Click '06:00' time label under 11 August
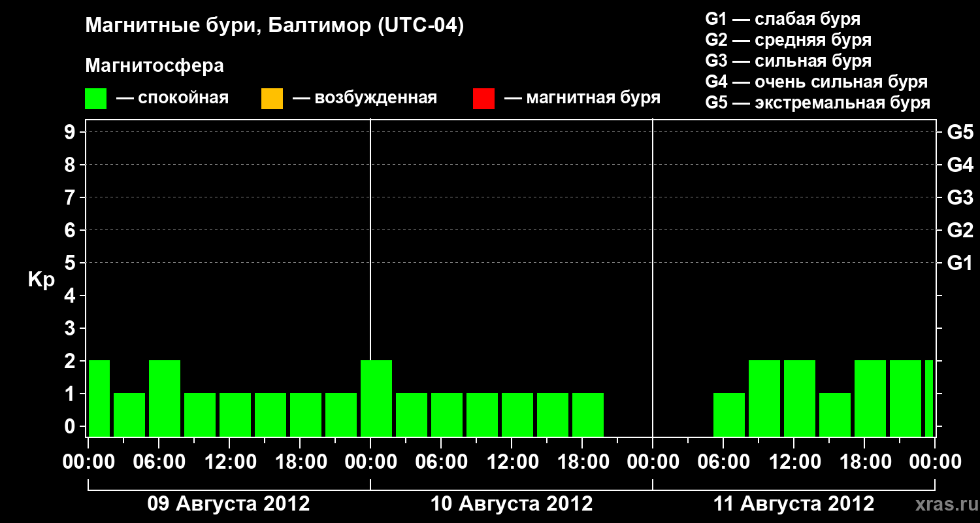The height and width of the screenshot is (523, 980). tap(723, 462)
